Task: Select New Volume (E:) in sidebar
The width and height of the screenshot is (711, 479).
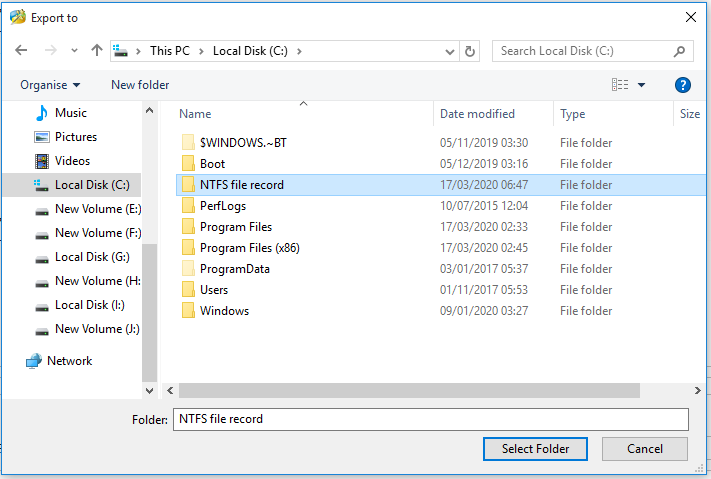Action: point(97,209)
